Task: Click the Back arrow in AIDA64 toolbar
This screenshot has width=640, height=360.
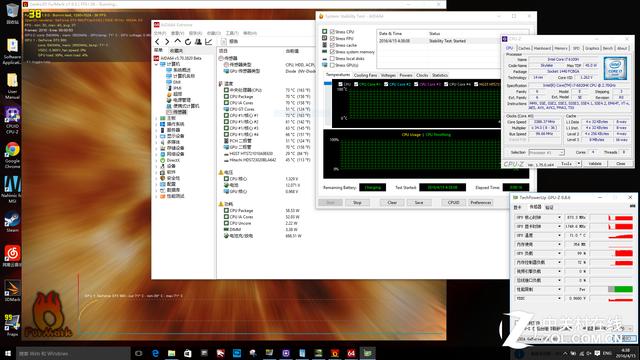Action: (158, 42)
